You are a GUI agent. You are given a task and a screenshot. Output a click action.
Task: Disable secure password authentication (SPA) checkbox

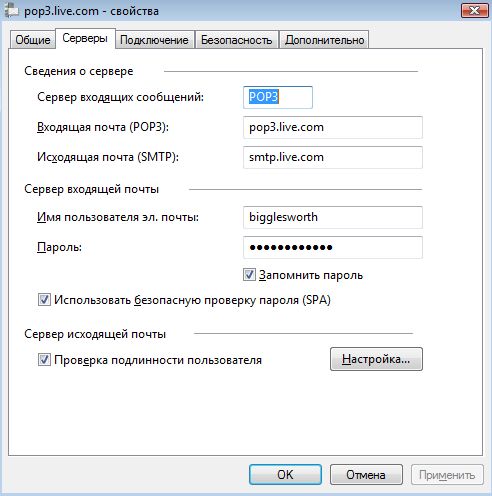44,300
